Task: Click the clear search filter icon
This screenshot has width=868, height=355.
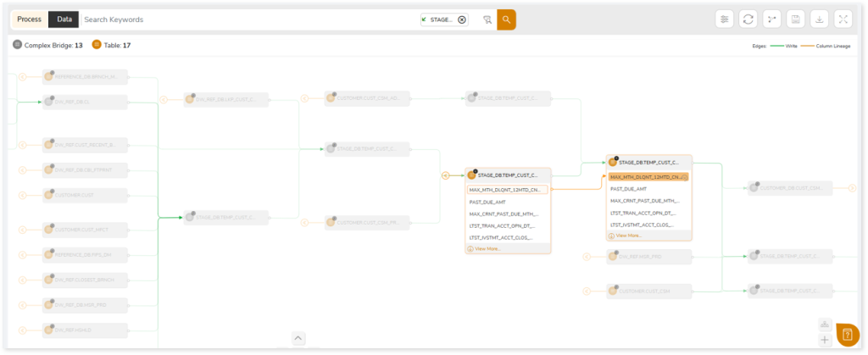Action: point(487,19)
